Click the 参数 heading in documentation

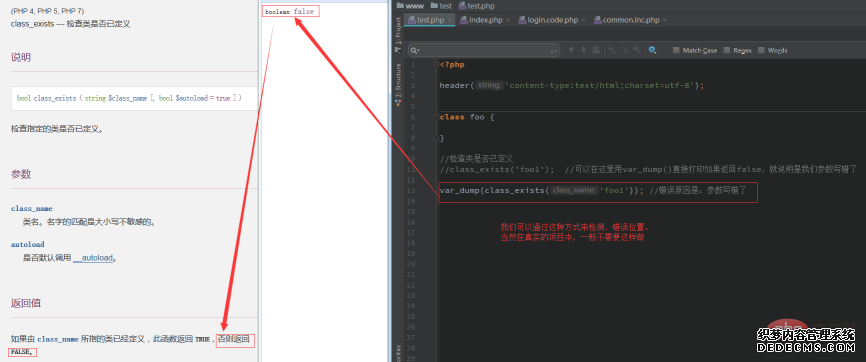(x=21, y=174)
